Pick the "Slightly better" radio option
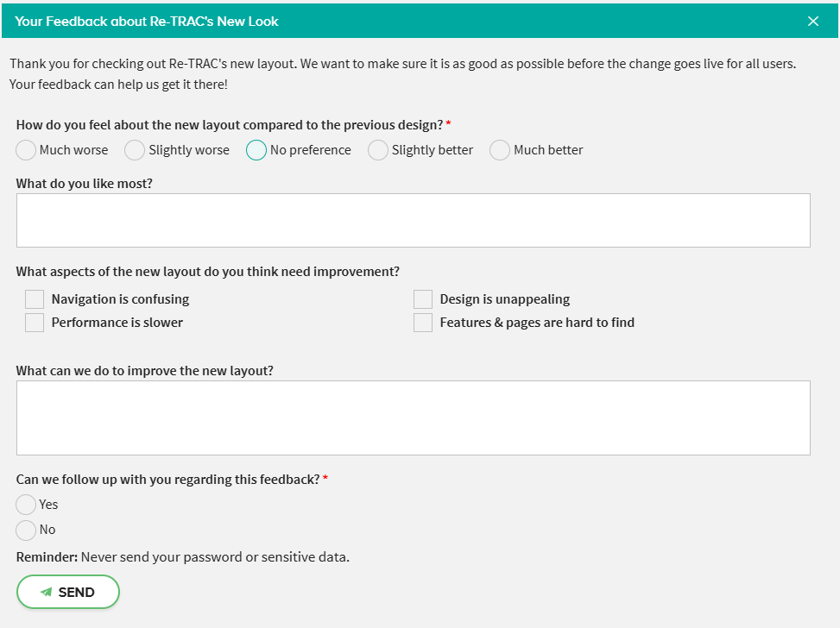This screenshot has width=840, height=628. click(377, 150)
